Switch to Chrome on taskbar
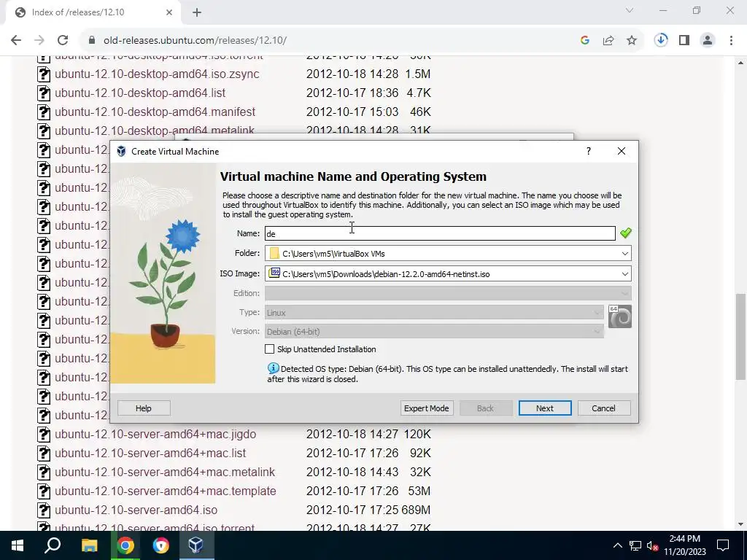 (125, 545)
